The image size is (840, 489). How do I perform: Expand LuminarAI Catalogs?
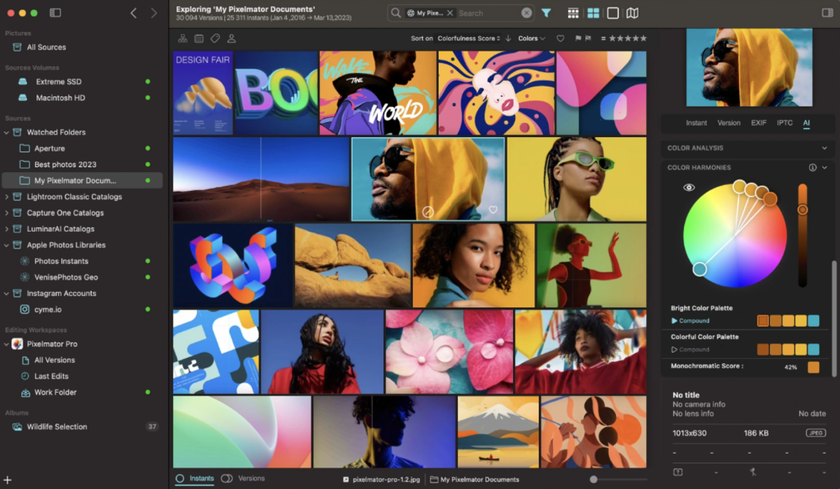click(x=6, y=229)
